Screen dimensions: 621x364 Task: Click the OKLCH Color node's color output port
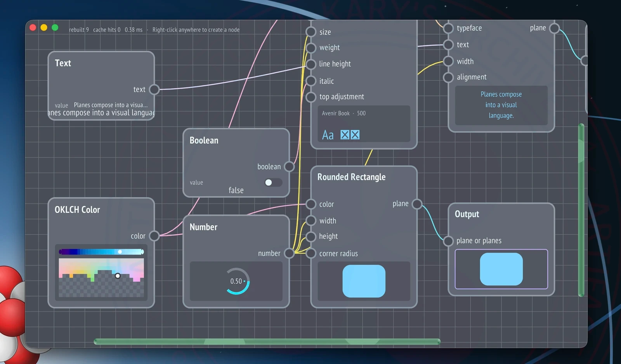pos(154,236)
